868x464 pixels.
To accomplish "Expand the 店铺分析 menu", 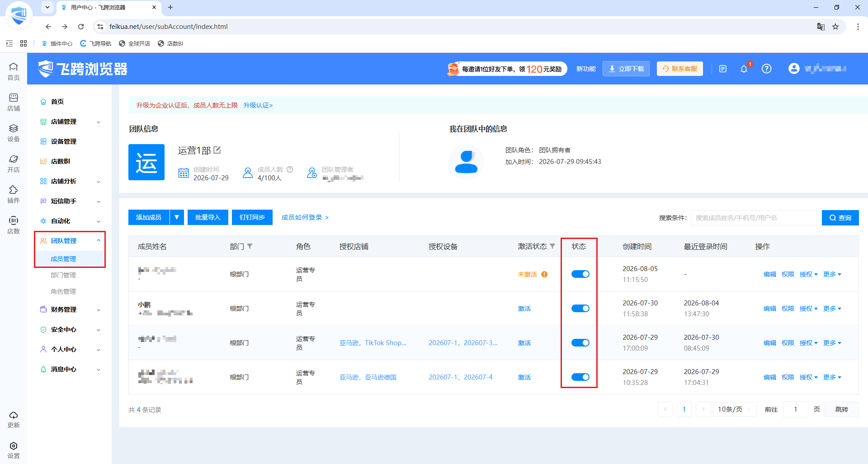I will [x=70, y=181].
